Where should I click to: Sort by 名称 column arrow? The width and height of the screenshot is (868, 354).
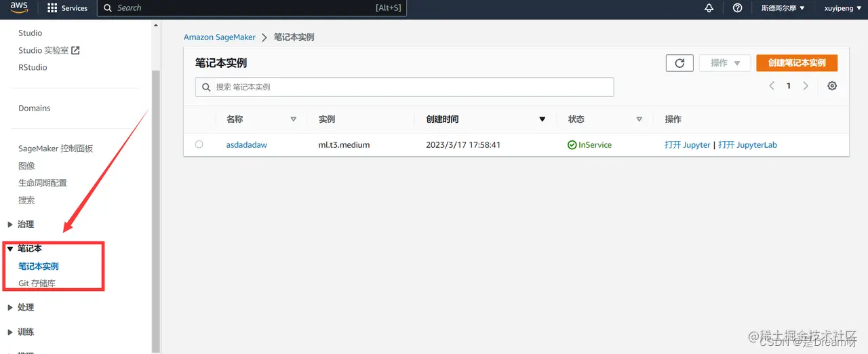click(294, 119)
